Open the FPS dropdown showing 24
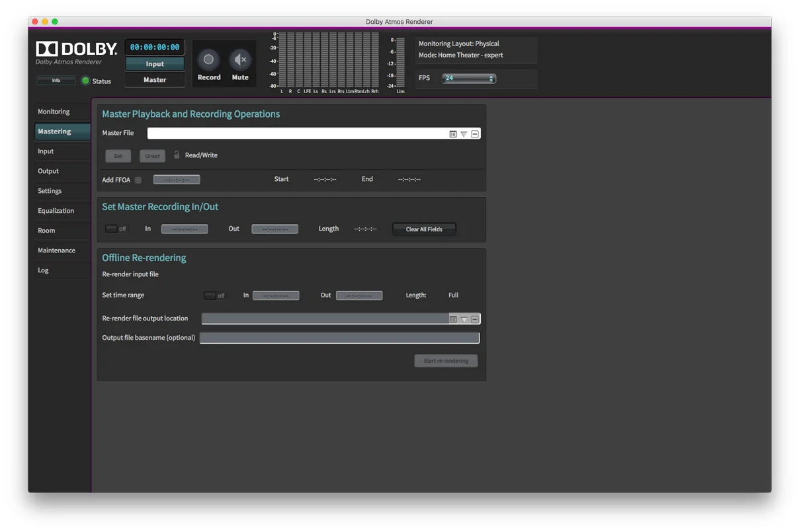The width and height of the screenshot is (799, 532). [x=469, y=78]
